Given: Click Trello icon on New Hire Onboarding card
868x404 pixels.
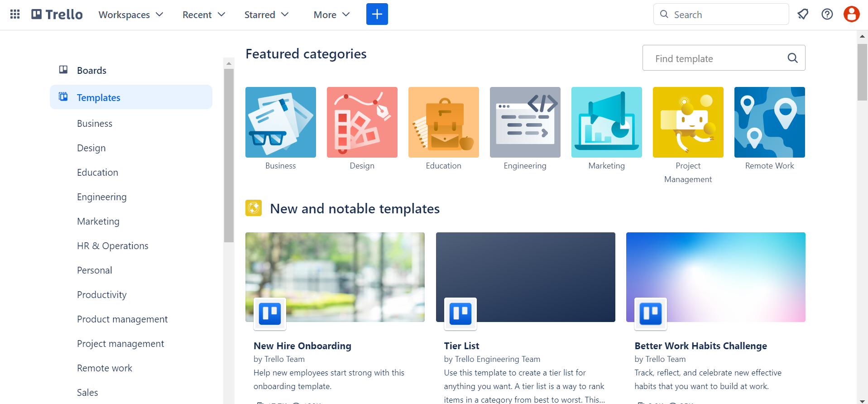Looking at the screenshot, I should tap(270, 313).
